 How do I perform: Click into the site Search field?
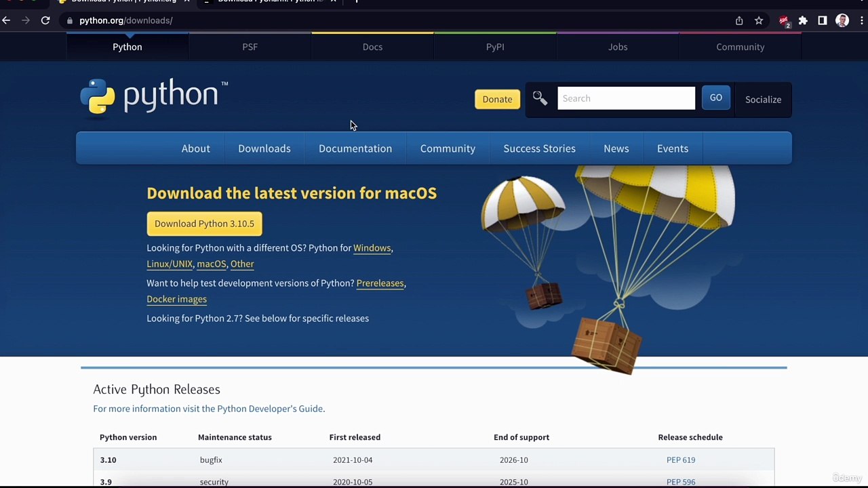(626, 98)
